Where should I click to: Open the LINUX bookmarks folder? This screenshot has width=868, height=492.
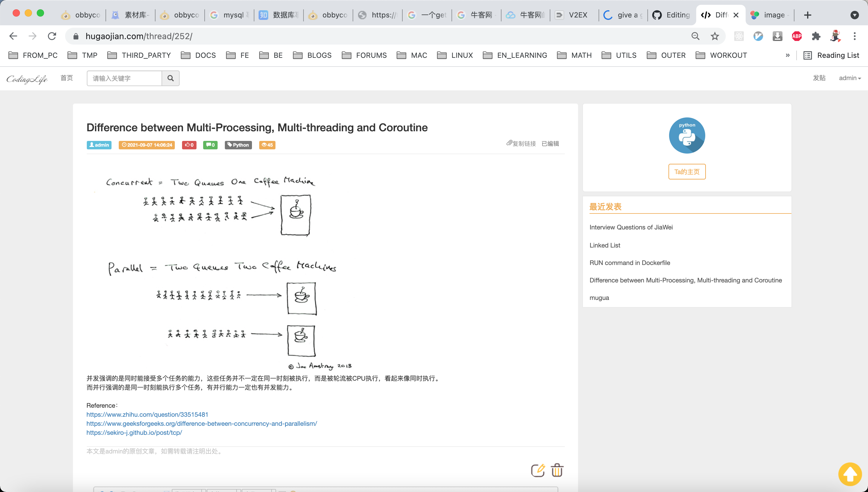[455, 55]
